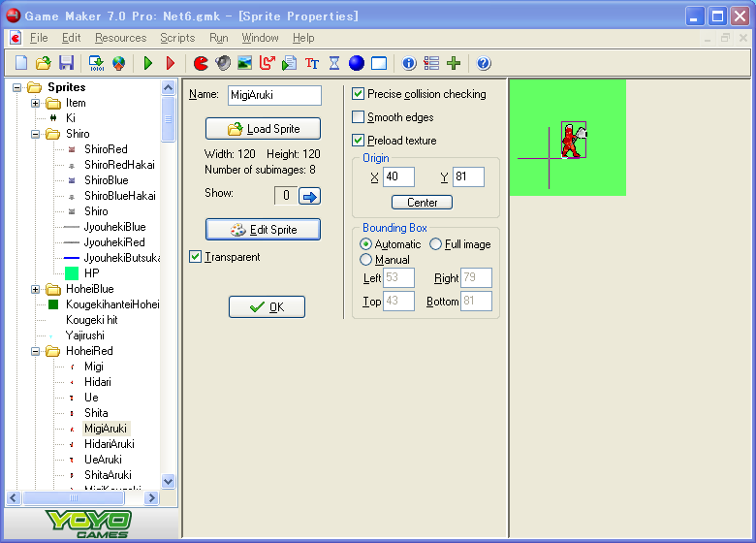
Task: Open the Help menu
Action: click(303, 38)
